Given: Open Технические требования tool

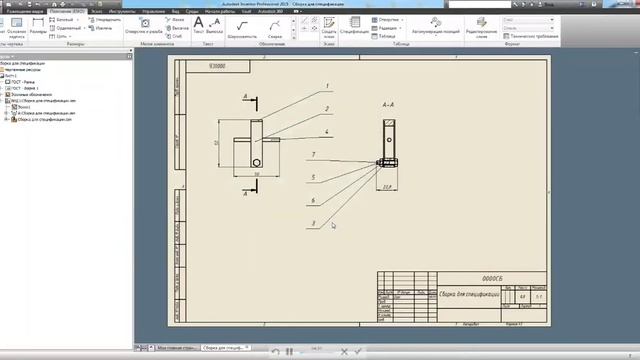Looking at the screenshot, I should pos(531,36).
